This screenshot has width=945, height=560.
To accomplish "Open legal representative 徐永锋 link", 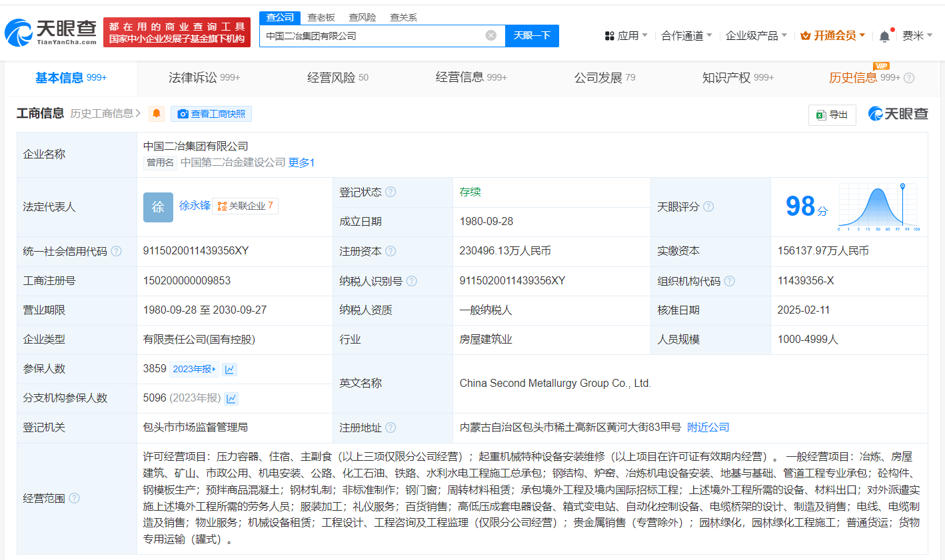I will tap(195, 206).
